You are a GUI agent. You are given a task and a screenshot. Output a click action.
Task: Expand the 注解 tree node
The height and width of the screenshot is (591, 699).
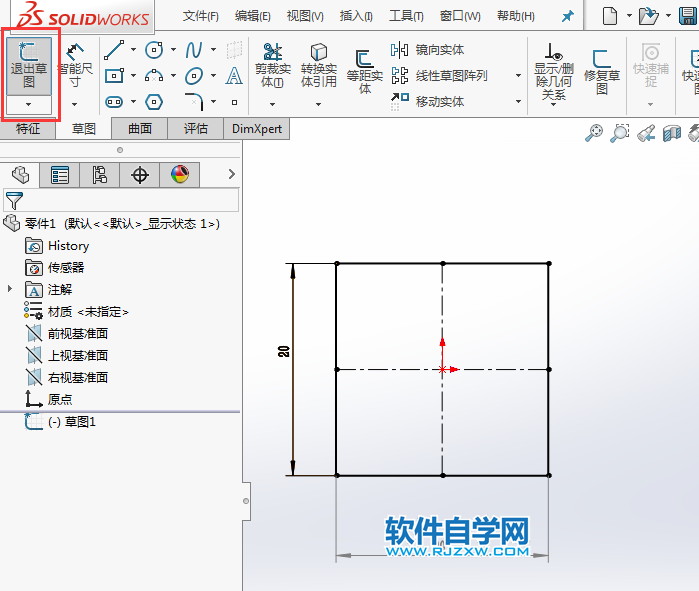10,289
